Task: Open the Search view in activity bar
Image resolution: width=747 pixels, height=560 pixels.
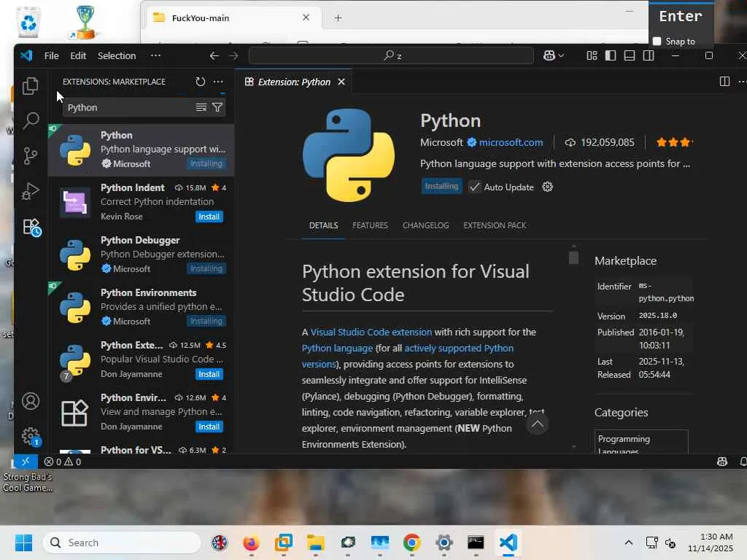Action: 31,120
